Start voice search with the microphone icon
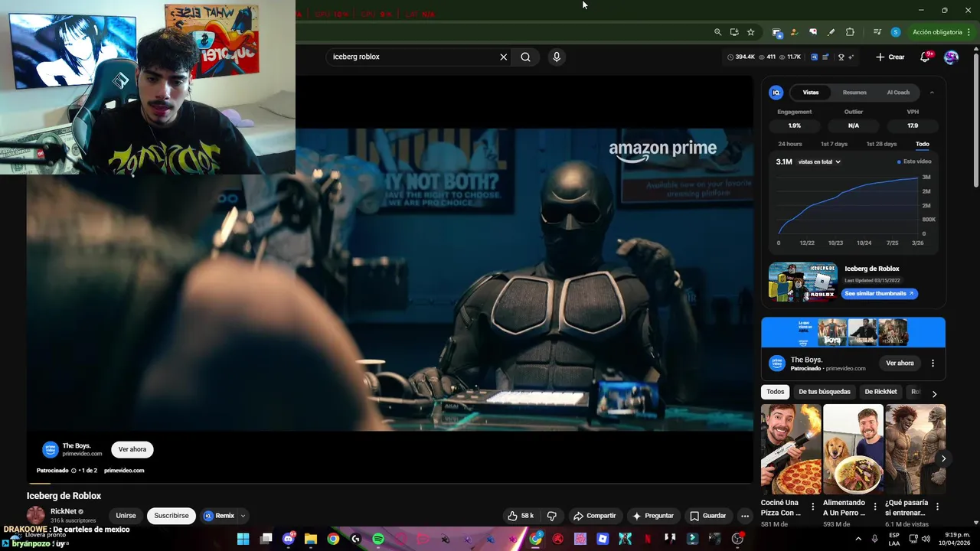Image resolution: width=980 pixels, height=551 pixels. (557, 57)
